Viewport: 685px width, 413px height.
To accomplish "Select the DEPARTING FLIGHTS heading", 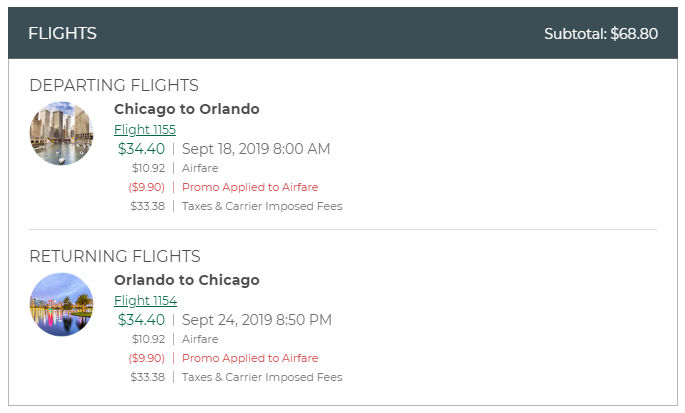I will coord(114,86).
